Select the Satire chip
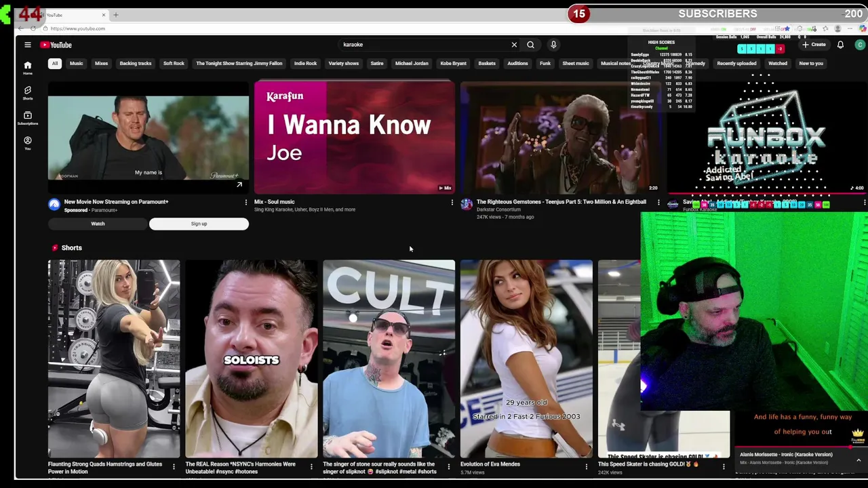This screenshot has width=868, height=488. [x=377, y=63]
